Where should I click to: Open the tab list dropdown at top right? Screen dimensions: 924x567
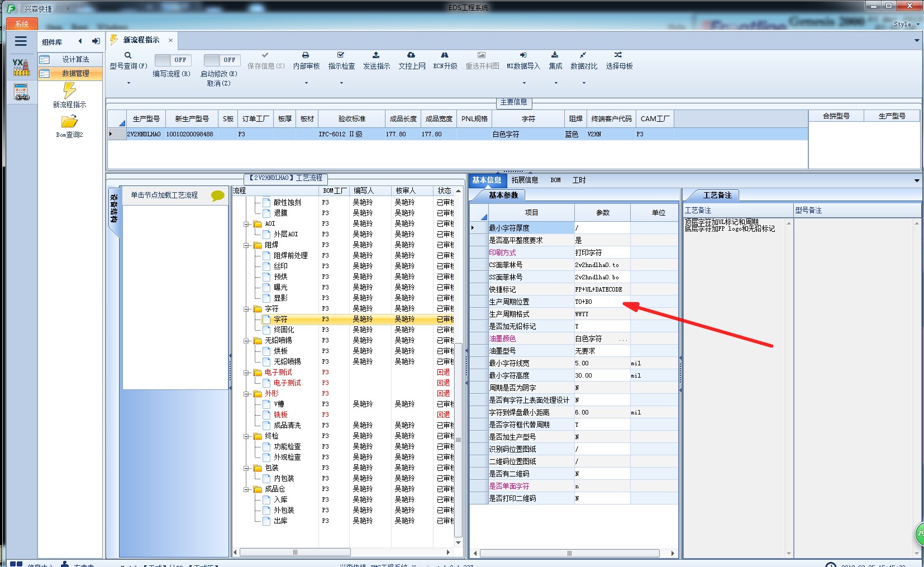(917, 40)
